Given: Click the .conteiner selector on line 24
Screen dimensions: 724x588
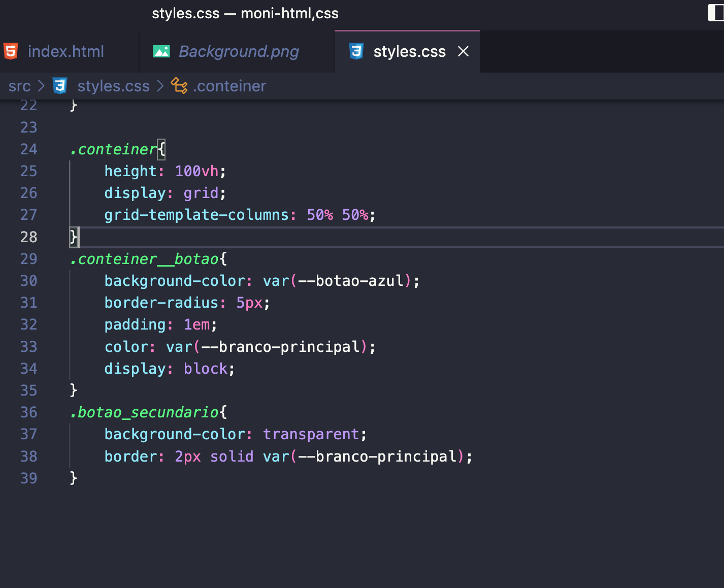Looking at the screenshot, I should click(x=113, y=149).
